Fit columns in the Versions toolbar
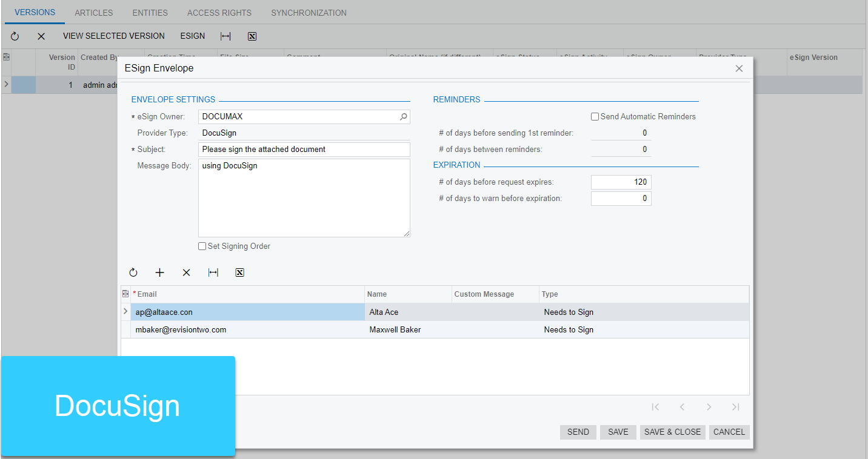Image resolution: width=868 pixels, height=459 pixels. [x=225, y=36]
